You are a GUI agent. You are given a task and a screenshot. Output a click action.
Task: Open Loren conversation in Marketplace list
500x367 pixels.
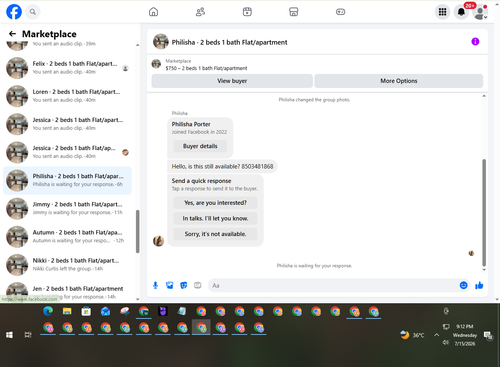[x=67, y=96]
